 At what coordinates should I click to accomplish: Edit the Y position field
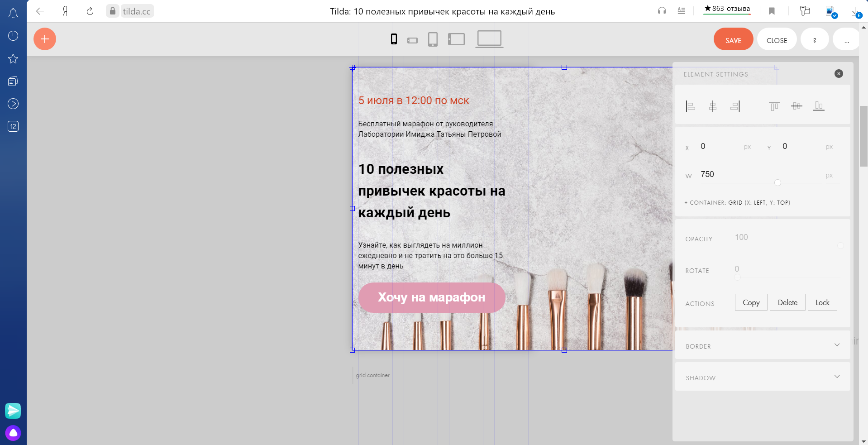click(x=801, y=146)
